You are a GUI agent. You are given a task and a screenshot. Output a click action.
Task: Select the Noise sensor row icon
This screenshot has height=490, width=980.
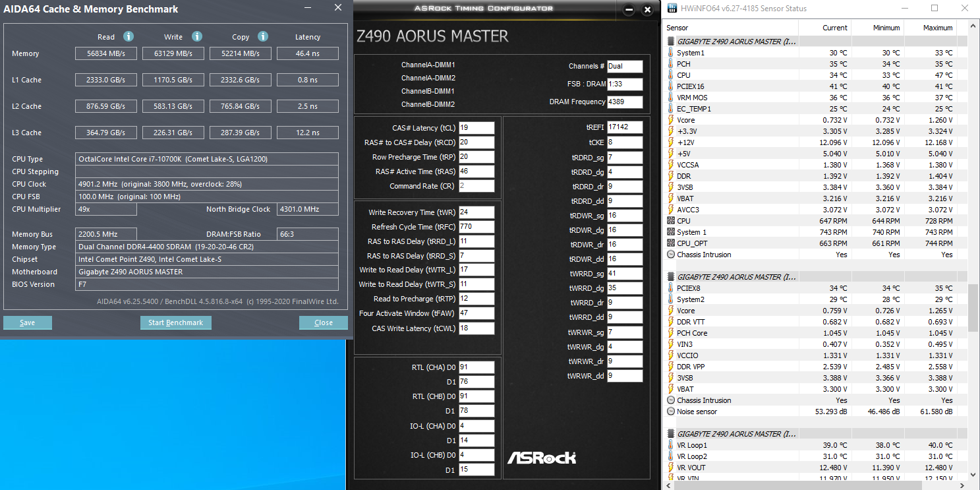pos(671,412)
